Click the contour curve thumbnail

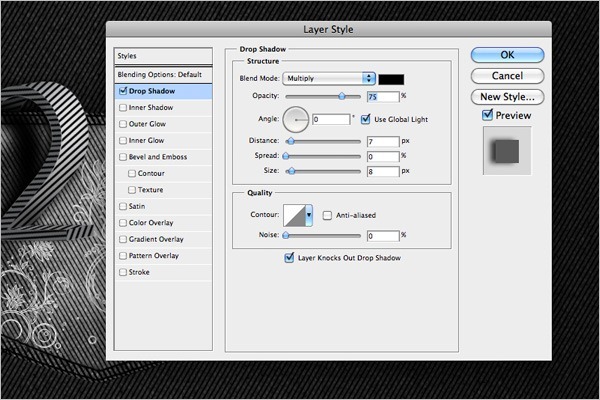pyautogui.click(x=294, y=215)
